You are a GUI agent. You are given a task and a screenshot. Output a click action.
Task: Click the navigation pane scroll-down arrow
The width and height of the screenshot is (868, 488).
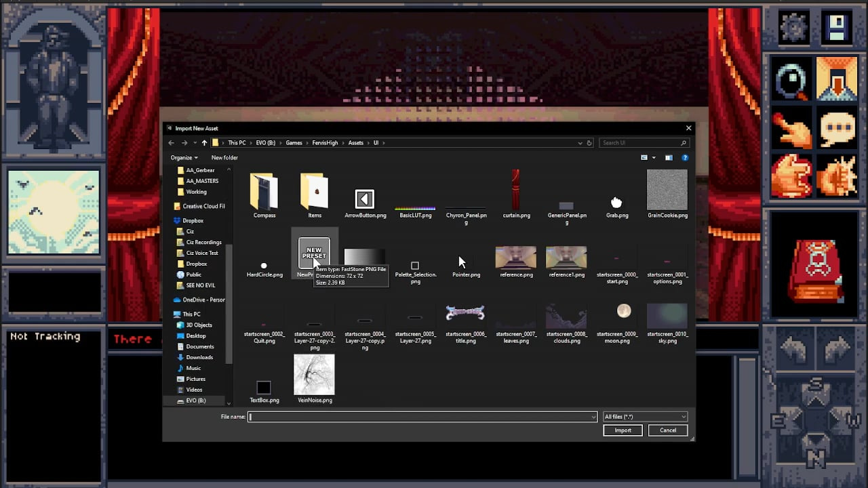[x=229, y=403]
